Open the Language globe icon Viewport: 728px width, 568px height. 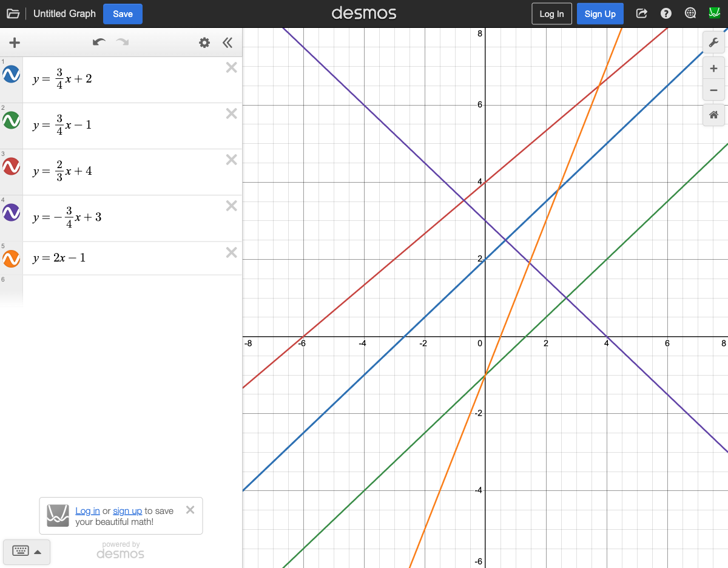pos(690,13)
